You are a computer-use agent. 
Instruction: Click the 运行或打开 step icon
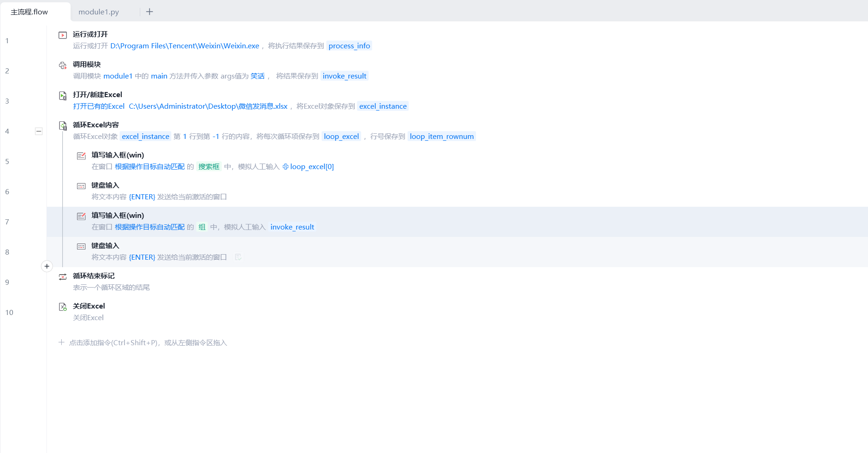(x=63, y=35)
